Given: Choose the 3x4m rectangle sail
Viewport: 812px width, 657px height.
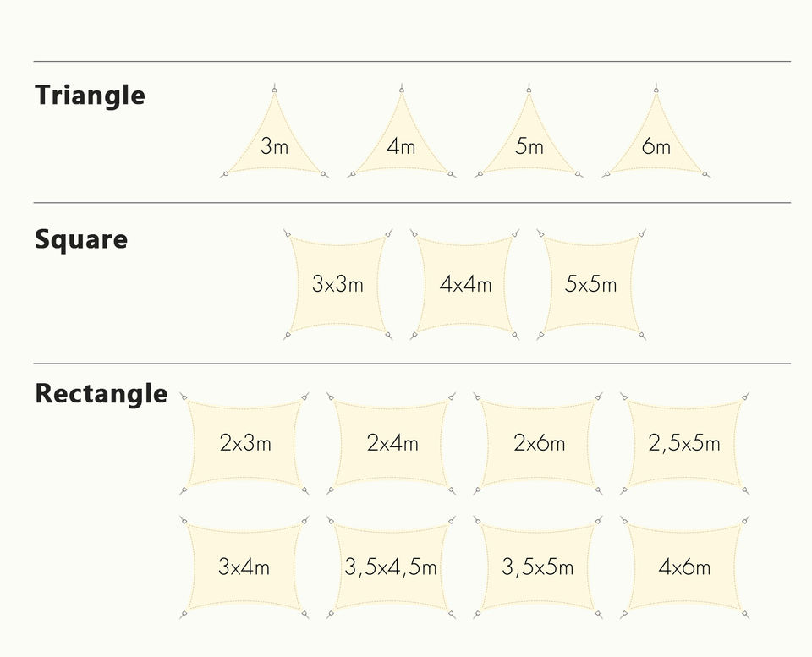Looking at the screenshot, I should (244, 567).
